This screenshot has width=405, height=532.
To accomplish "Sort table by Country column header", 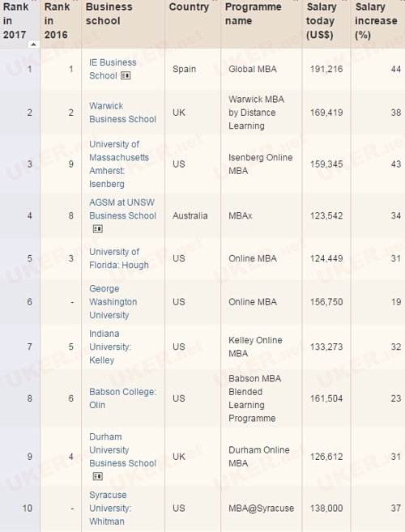I will click(x=189, y=6).
